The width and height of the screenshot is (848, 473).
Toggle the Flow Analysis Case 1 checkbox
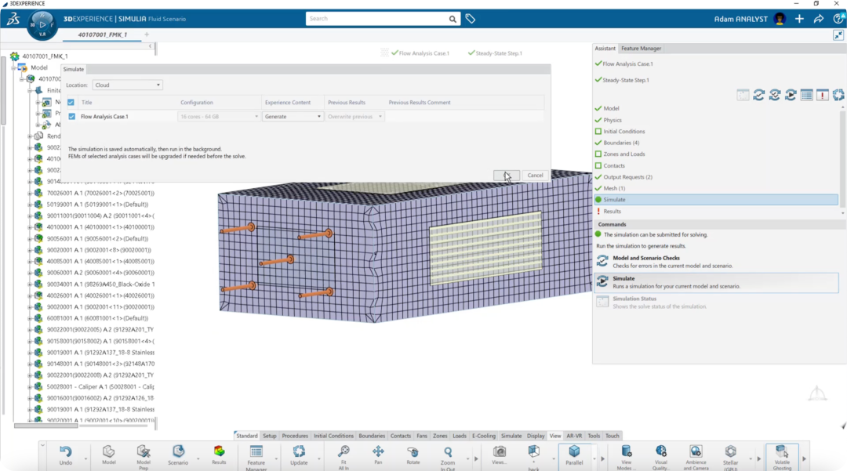[x=71, y=117]
